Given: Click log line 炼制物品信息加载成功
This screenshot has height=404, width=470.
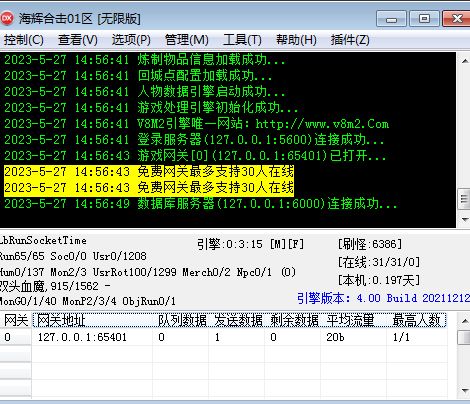Looking at the screenshot, I should tap(144, 60).
